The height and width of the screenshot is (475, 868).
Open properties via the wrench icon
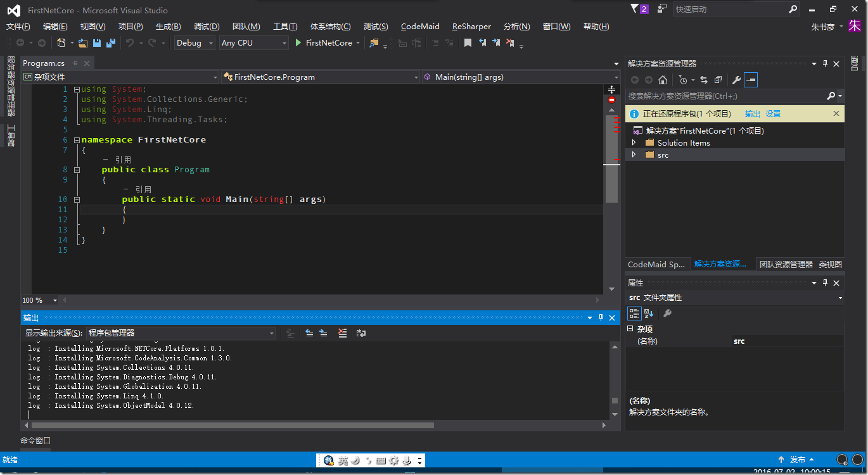(x=736, y=80)
